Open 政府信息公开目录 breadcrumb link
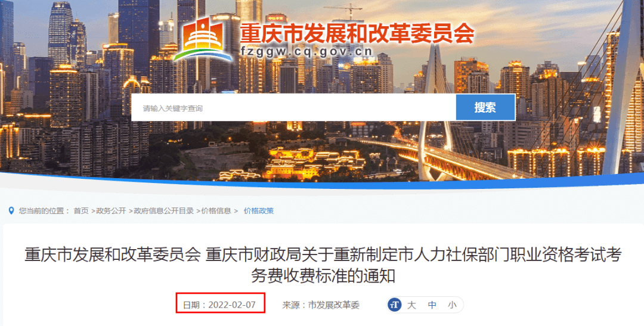The image size is (644, 326). click(x=163, y=211)
